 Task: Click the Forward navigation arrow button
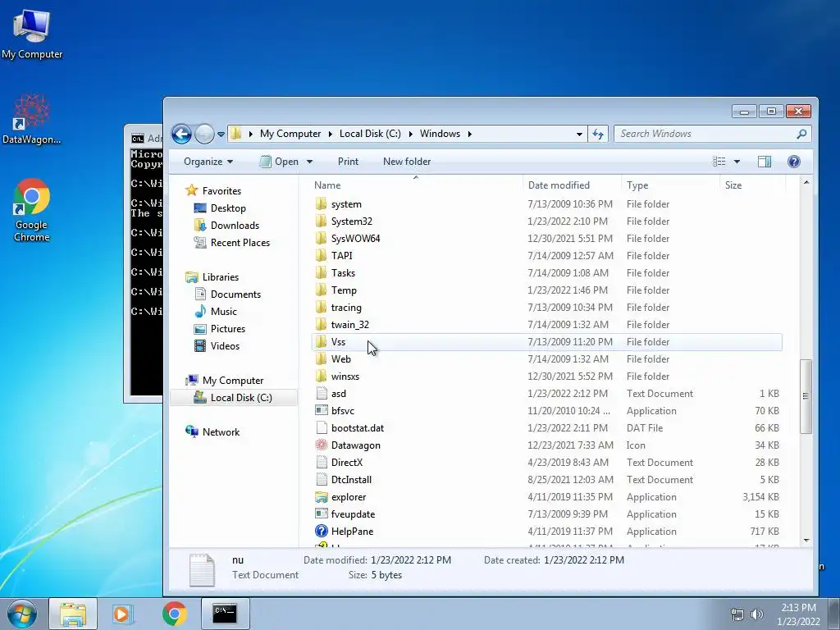point(204,134)
